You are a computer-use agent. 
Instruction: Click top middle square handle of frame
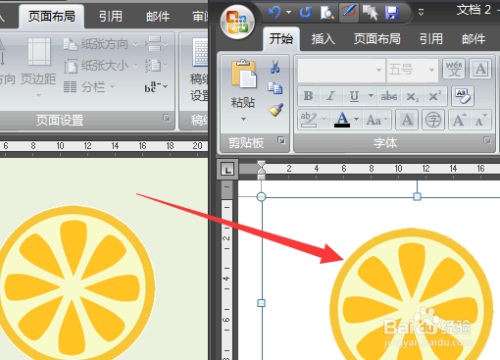point(417,197)
